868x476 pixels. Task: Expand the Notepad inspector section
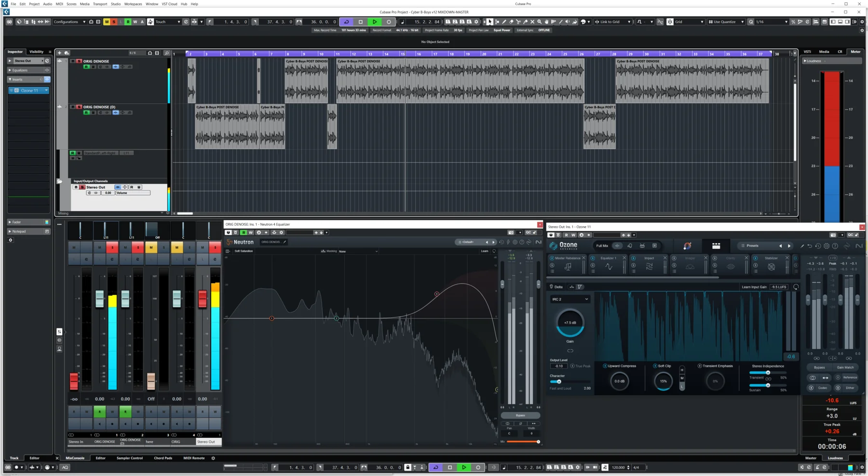click(x=29, y=231)
